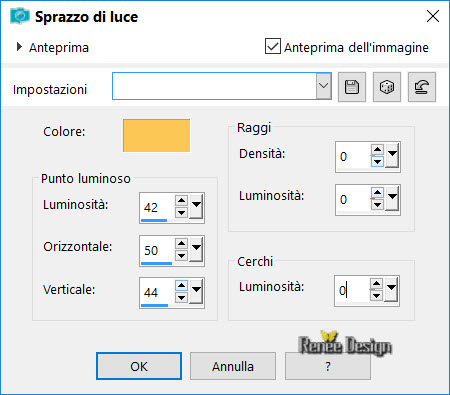Screen dimensions: 450x395
Task: Increase Verticale value with up arrow
Action: (181, 285)
